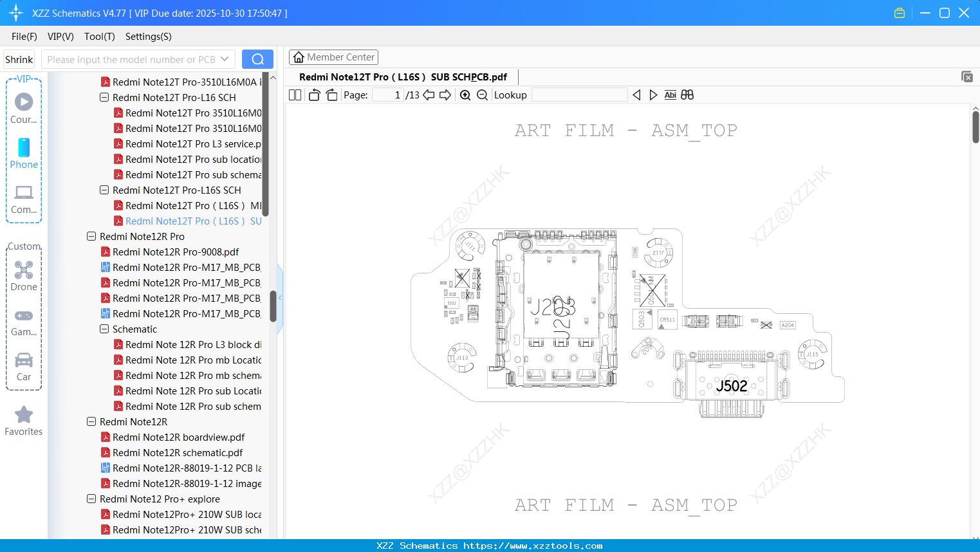
Task: Click the binoculars search icon
Action: click(x=687, y=95)
